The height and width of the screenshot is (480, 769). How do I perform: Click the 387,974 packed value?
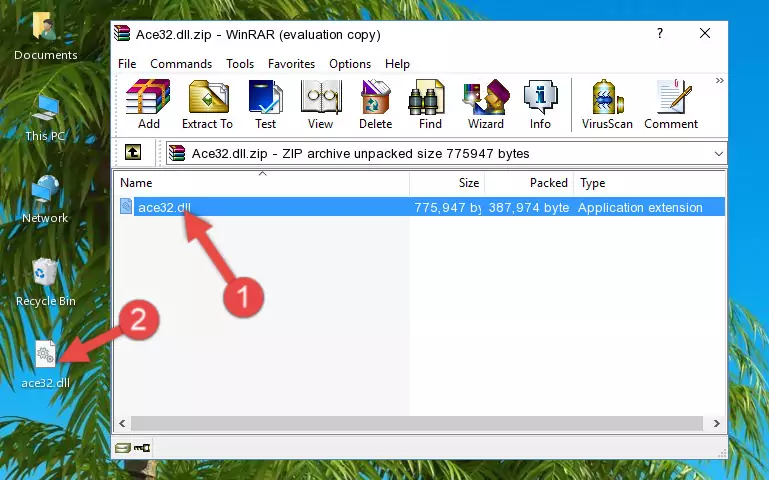(x=529, y=207)
